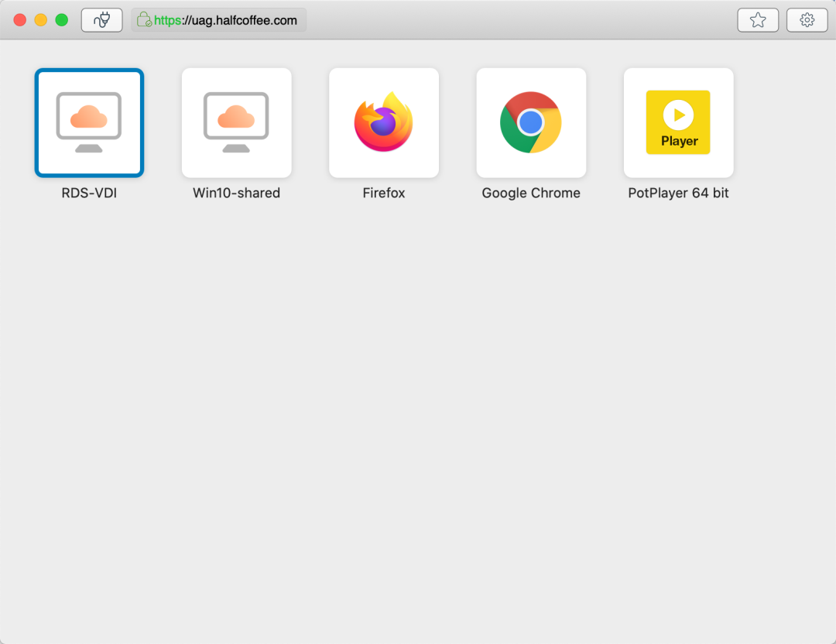836x644 pixels.
Task: Select the RDS-VDI text label
Action: [x=89, y=193]
